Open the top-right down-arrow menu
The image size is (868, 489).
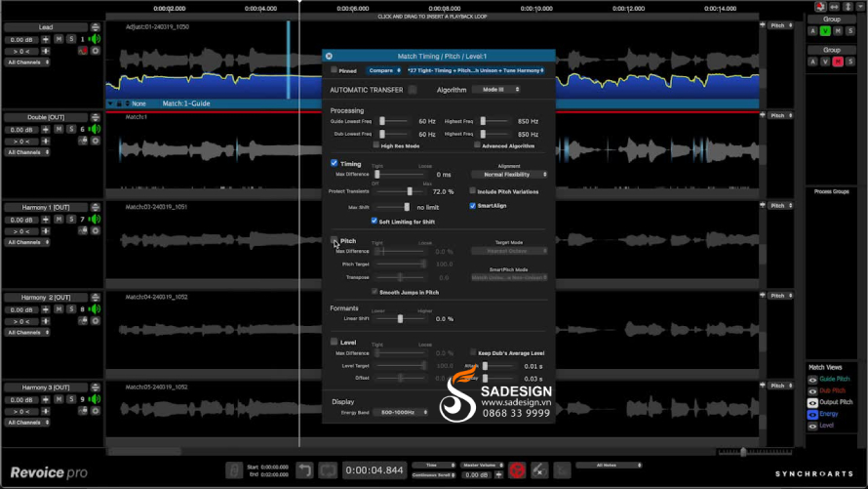click(x=861, y=7)
